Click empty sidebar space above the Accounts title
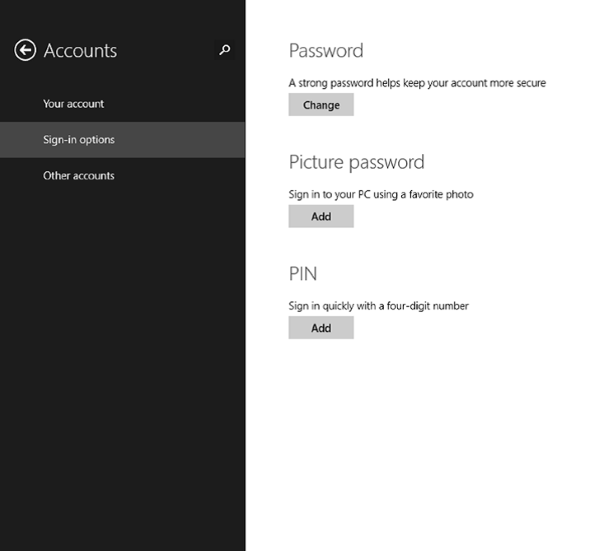Image resolution: width=600 pixels, height=551 pixels. (x=120, y=15)
